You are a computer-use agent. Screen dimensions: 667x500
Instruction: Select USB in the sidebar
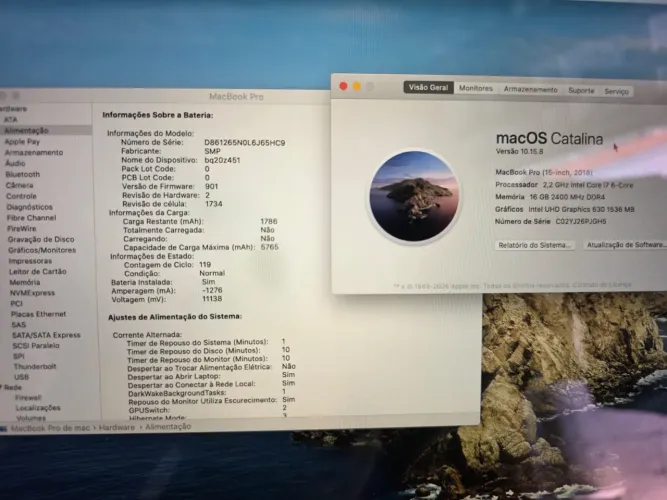(x=22, y=377)
